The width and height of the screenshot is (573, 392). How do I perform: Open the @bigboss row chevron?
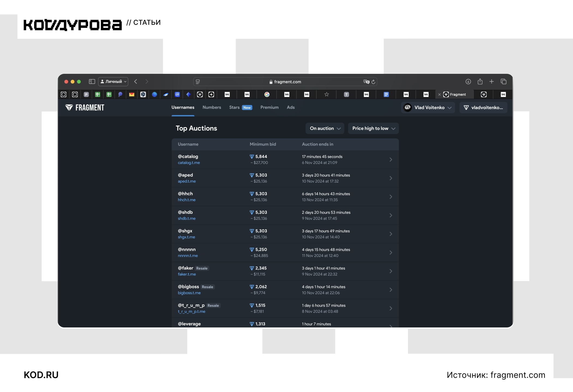[x=391, y=290]
